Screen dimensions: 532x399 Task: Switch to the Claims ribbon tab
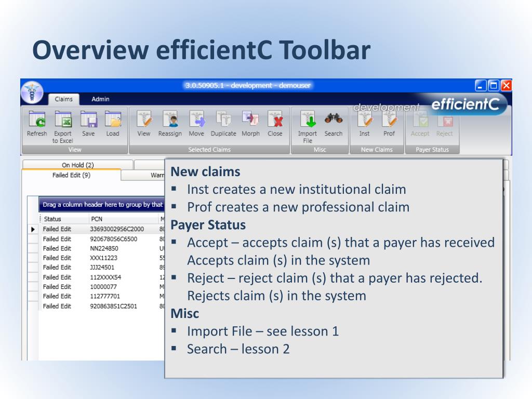63,99
